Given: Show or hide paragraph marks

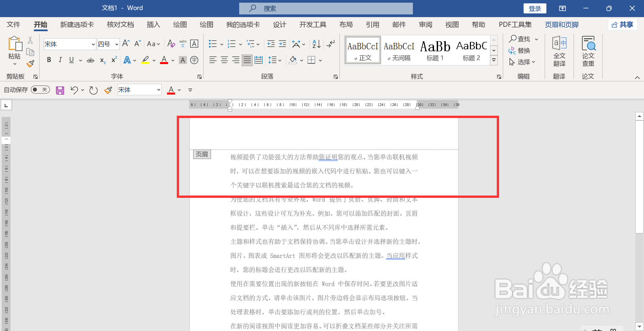Looking at the screenshot, I should click(x=331, y=44).
